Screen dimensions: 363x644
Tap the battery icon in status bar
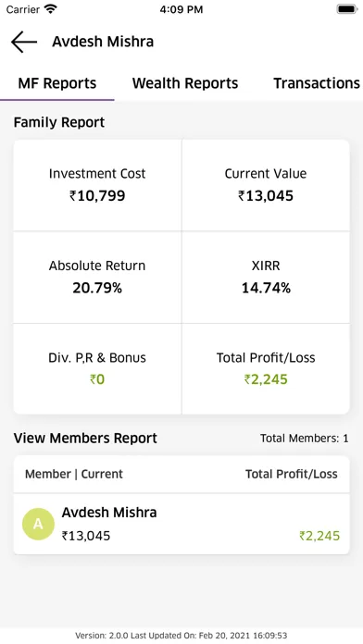pyautogui.click(x=347, y=9)
